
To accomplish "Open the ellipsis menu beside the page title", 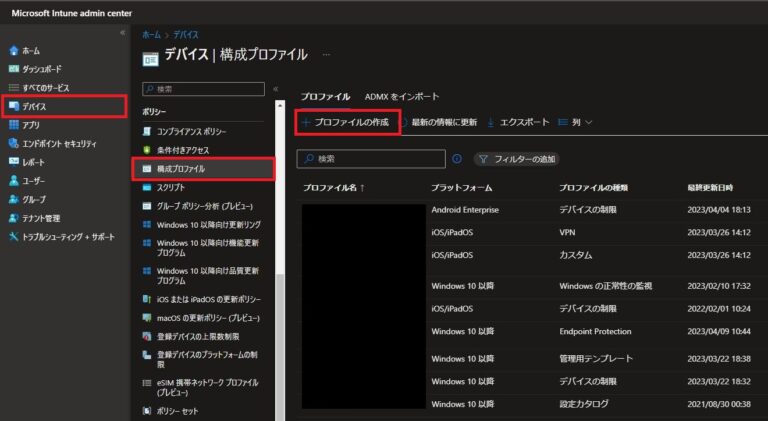I will [x=326, y=54].
